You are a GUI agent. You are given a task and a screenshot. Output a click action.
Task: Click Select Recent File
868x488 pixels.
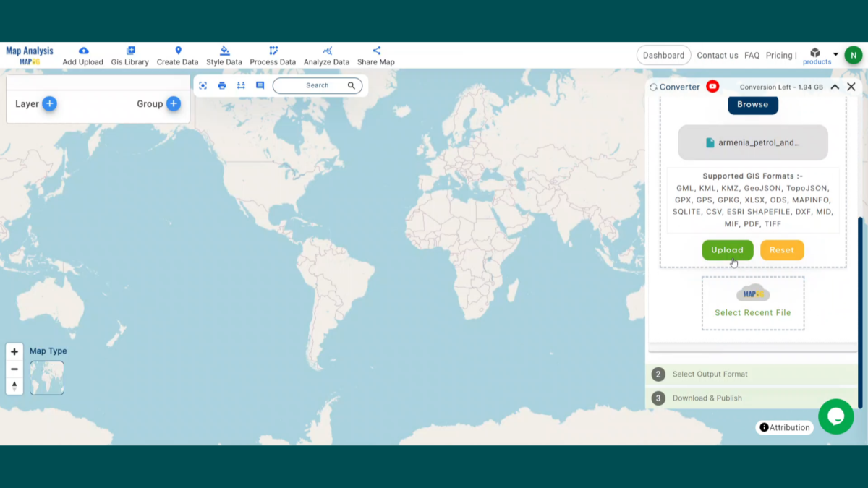click(752, 312)
